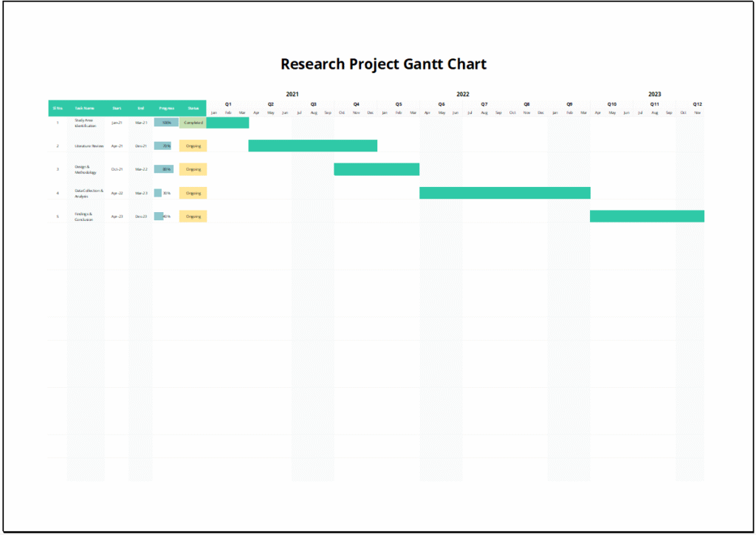Click the Ongoing badge for Literature Review
The height and width of the screenshot is (535, 756).
(193, 146)
